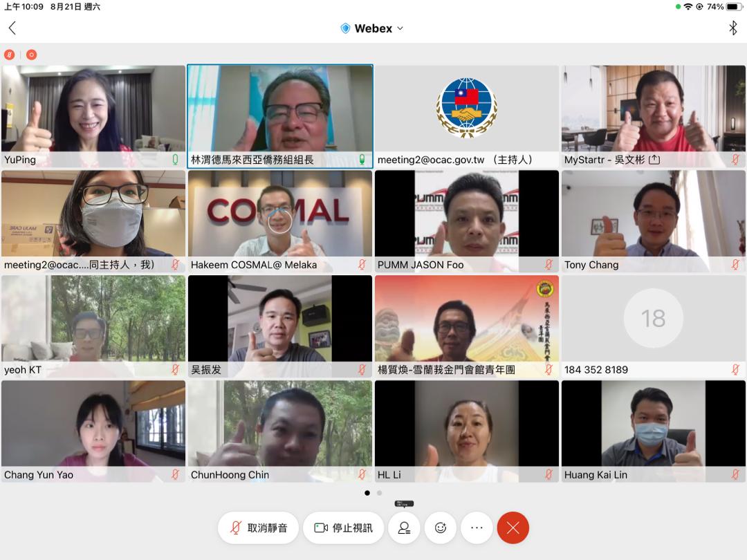Open the more options ellipsis menu
The height and width of the screenshot is (560, 747).
click(477, 528)
